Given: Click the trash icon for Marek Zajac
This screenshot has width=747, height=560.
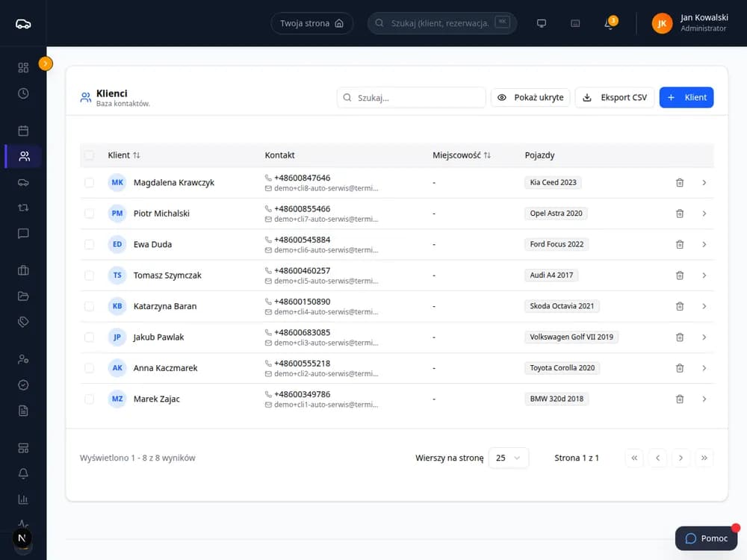Looking at the screenshot, I should (x=680, y=399).
